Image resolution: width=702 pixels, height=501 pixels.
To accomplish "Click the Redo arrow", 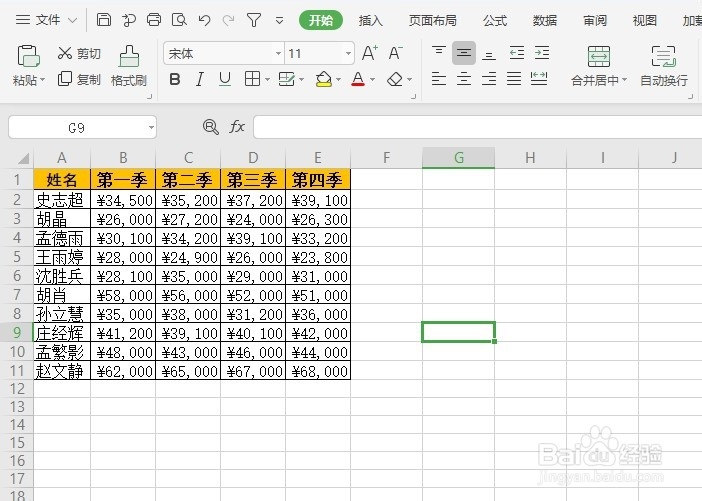I will [229, 20].
